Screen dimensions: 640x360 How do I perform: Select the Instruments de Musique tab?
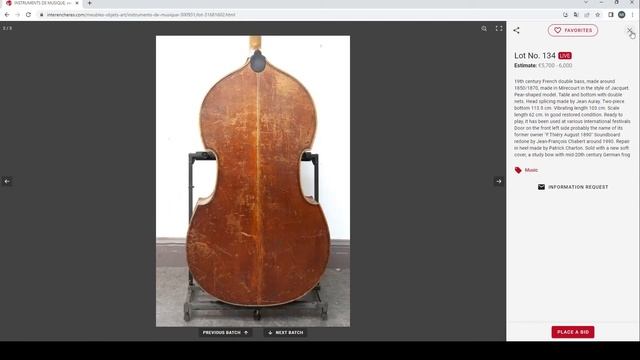(x=42, y=3)
